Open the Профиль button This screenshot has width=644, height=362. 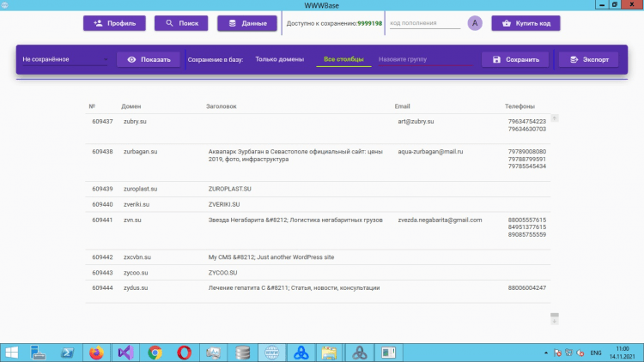[114, 23]
